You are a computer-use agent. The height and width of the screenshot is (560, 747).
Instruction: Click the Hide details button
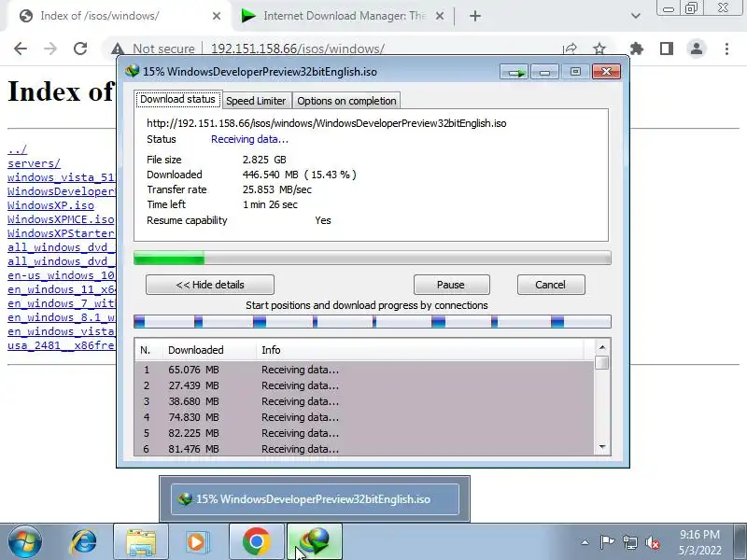(x=209, y=285)
